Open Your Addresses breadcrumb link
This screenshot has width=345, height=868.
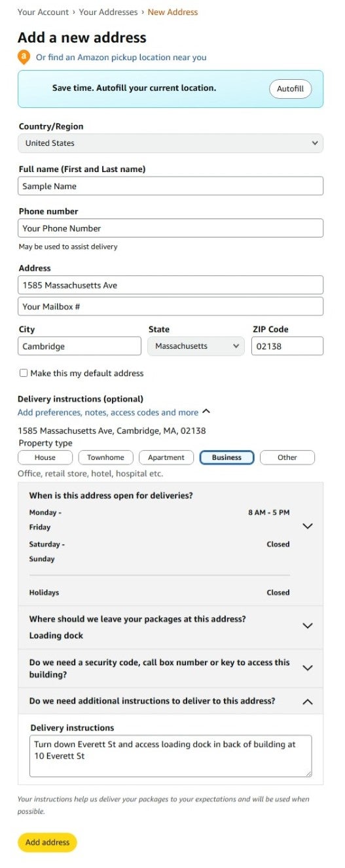[109, 12]
